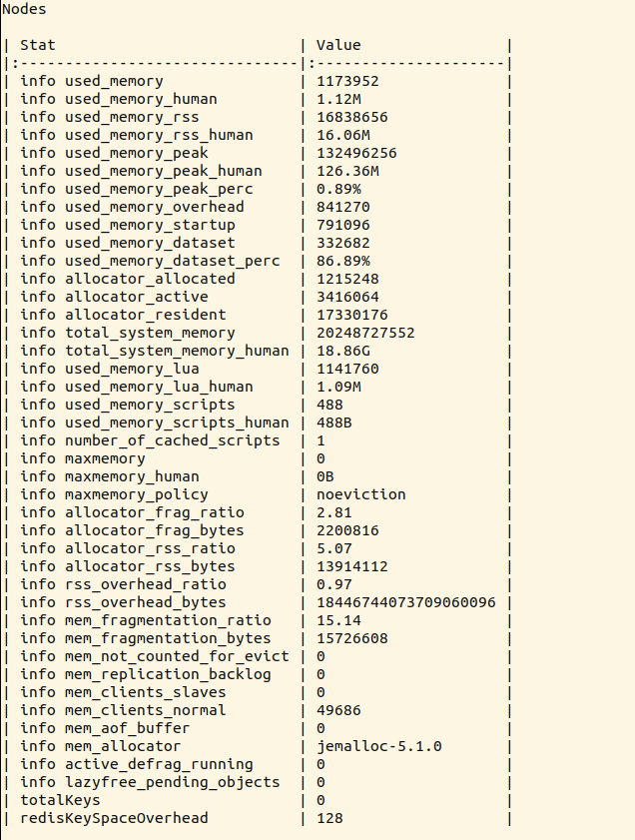Click the used_memory_peak_perc value 0.89%
635x840 pixels.
click(338, 189)
